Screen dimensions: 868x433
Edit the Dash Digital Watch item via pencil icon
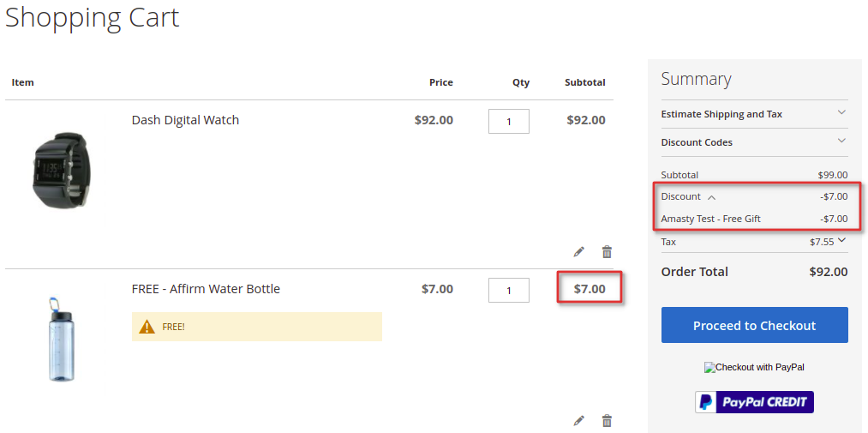578,252
